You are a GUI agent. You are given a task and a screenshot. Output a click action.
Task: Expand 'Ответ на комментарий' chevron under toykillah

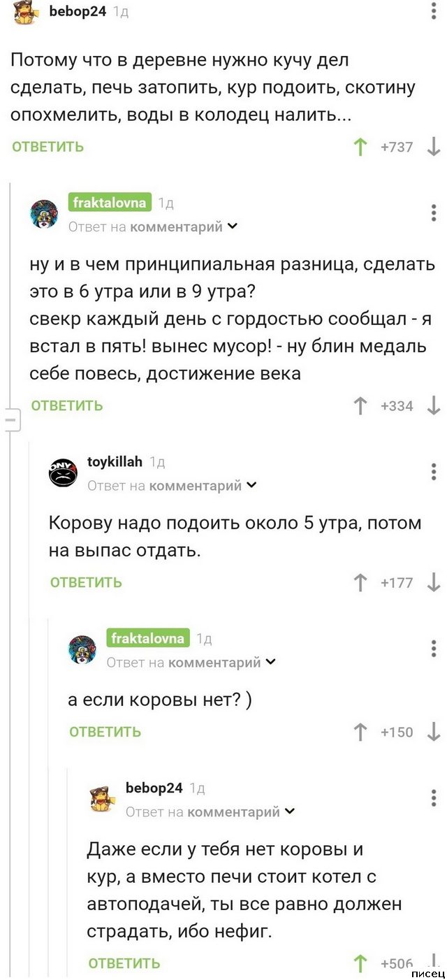(x=251, y=485)
